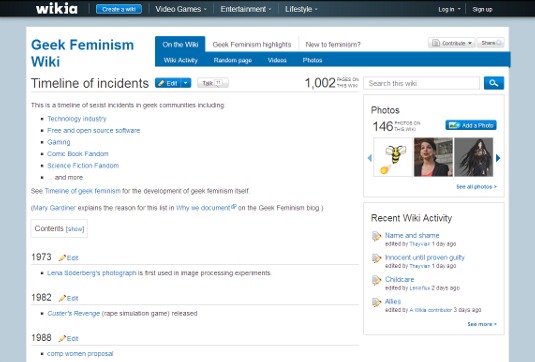
Task: Click the Wikia logo
Action: click(x=57, y=9)
